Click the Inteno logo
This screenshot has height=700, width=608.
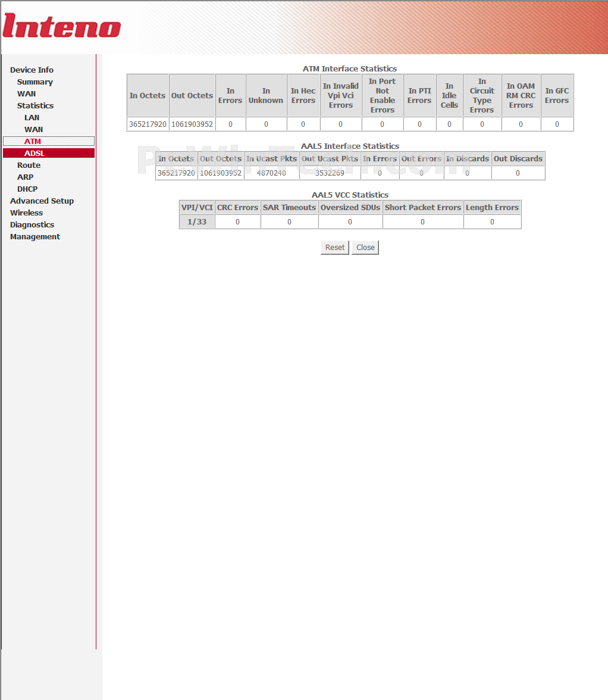point(61,26)
